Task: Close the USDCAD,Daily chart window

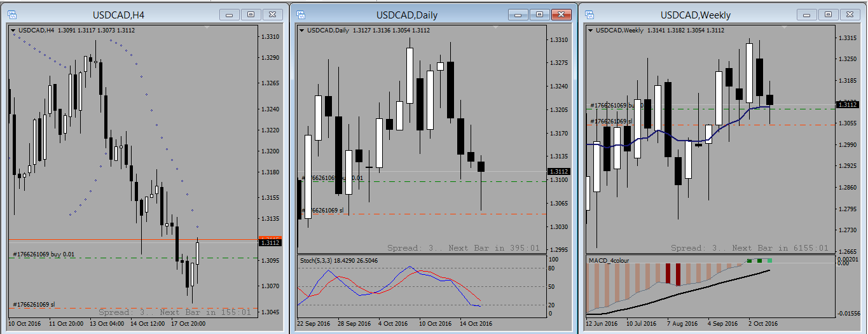Action: click(x=561, y=14)
